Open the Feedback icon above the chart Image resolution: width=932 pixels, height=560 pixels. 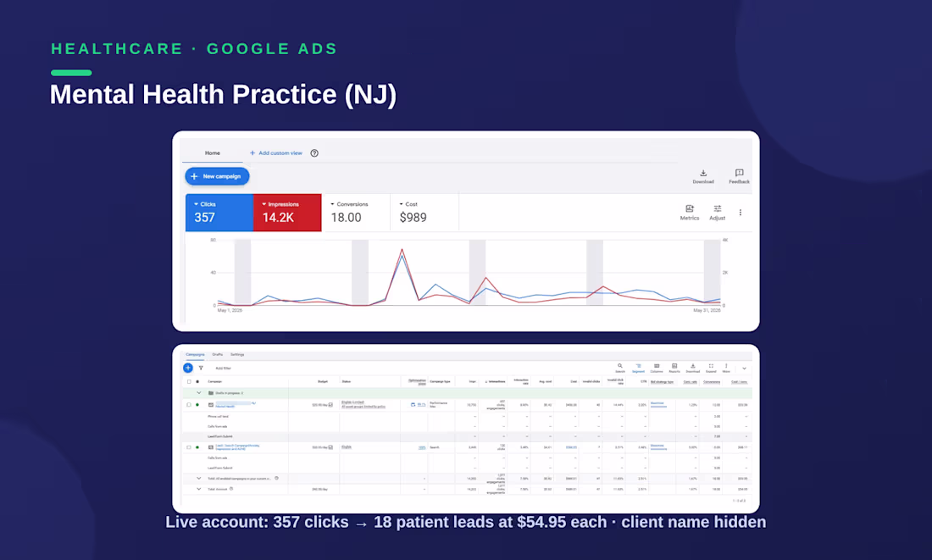point(739,173)
